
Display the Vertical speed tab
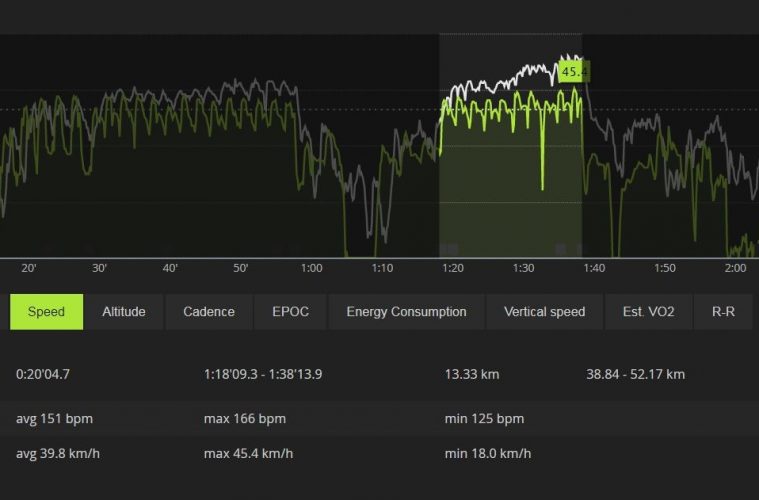coord(545,312)
